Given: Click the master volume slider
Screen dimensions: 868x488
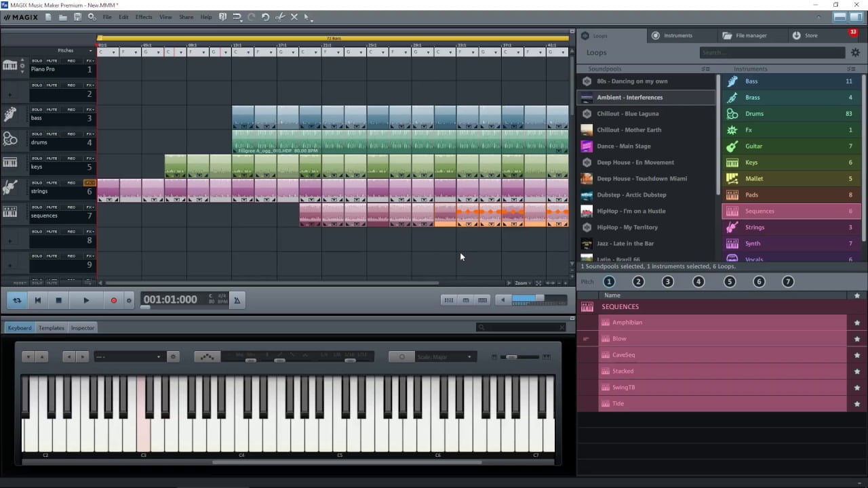Looking at the screenshot, I should point(539,300).
